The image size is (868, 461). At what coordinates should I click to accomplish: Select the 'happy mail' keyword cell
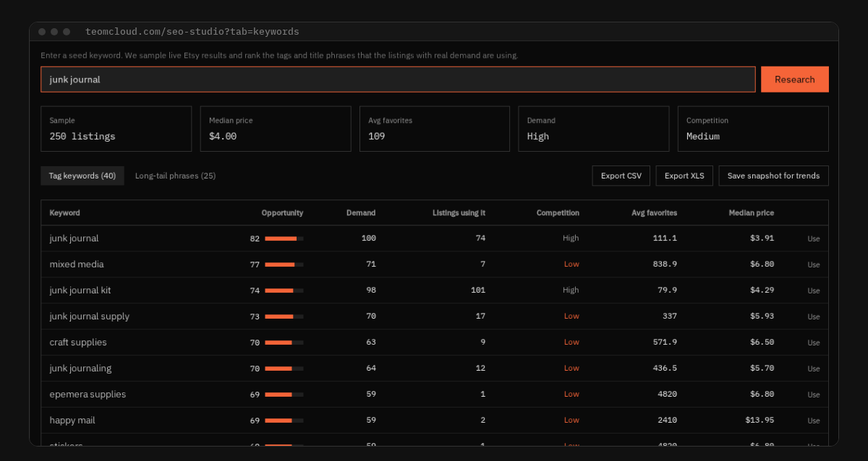coord(72,421)
